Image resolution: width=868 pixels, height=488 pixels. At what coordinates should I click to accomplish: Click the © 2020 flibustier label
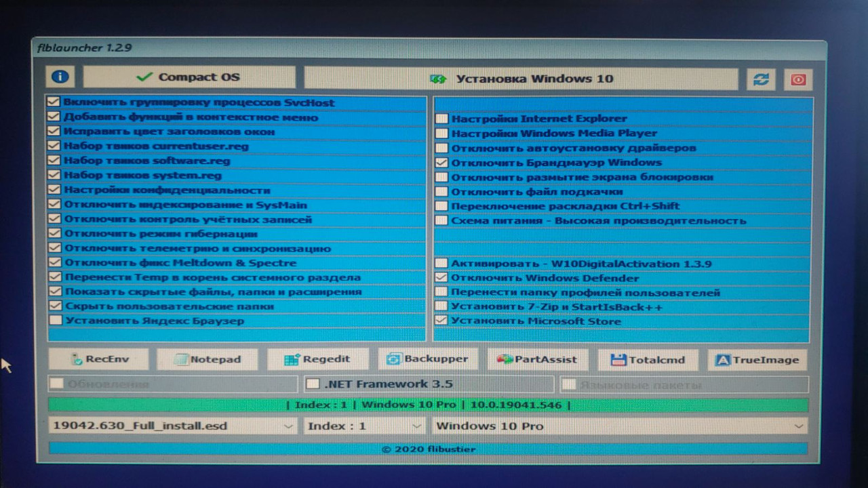(x=429, y=449)
